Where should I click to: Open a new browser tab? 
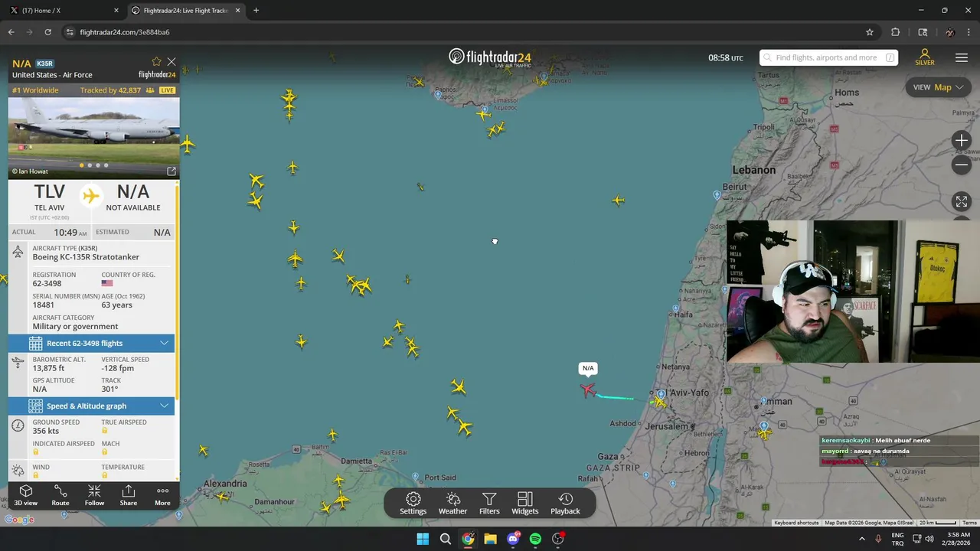(x=256, y=10)
